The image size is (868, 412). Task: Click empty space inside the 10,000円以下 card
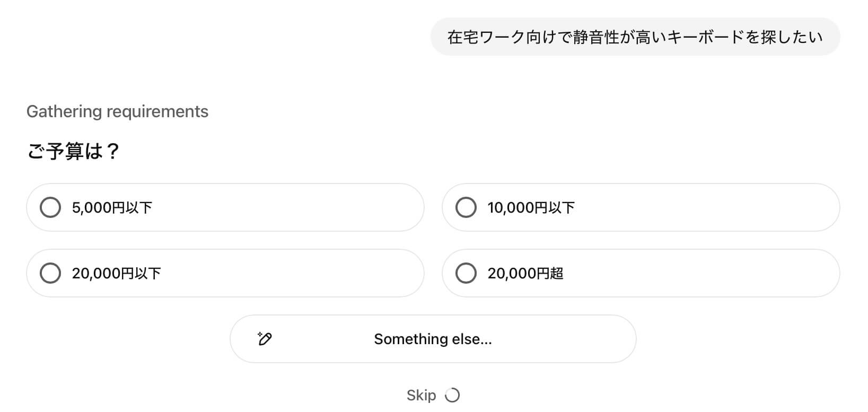click(x=705, y=207)
